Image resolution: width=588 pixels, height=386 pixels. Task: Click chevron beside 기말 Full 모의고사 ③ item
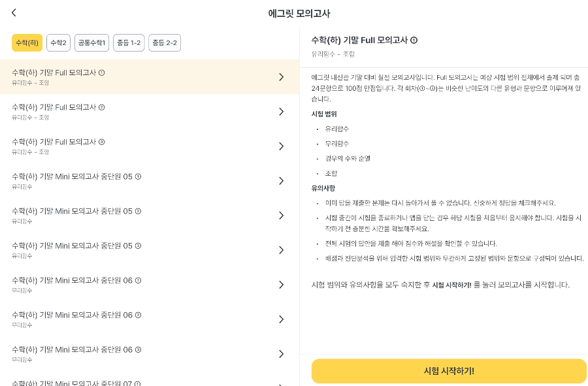coord(281,146)
